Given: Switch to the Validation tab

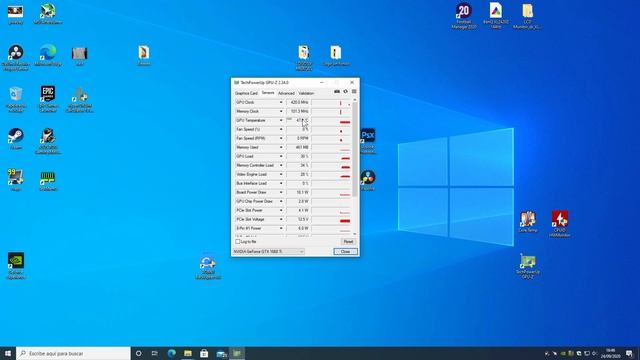Looking at the screenshot, I should 306,93.
